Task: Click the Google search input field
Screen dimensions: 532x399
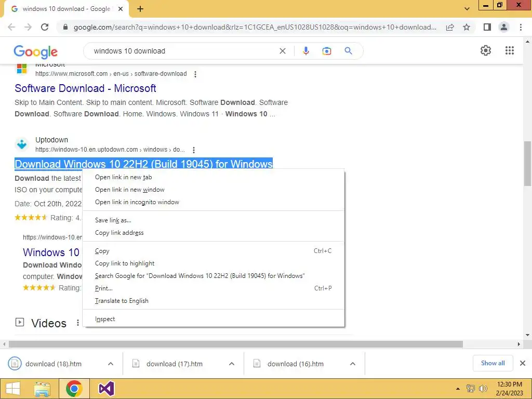Action: tap(183, 51)
